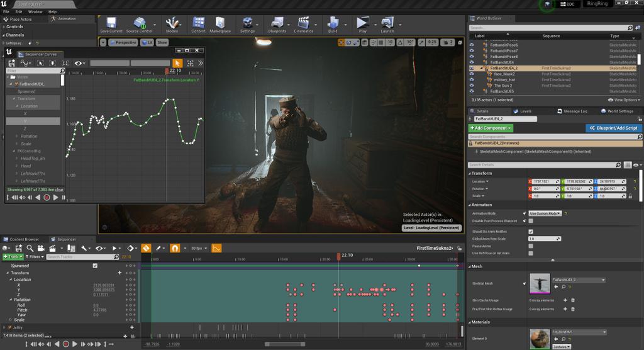The height and width of the screenshot is (350, 644).
Task: Click Sequencer magnet snapping icon
Action: click(x=175, y=248)
